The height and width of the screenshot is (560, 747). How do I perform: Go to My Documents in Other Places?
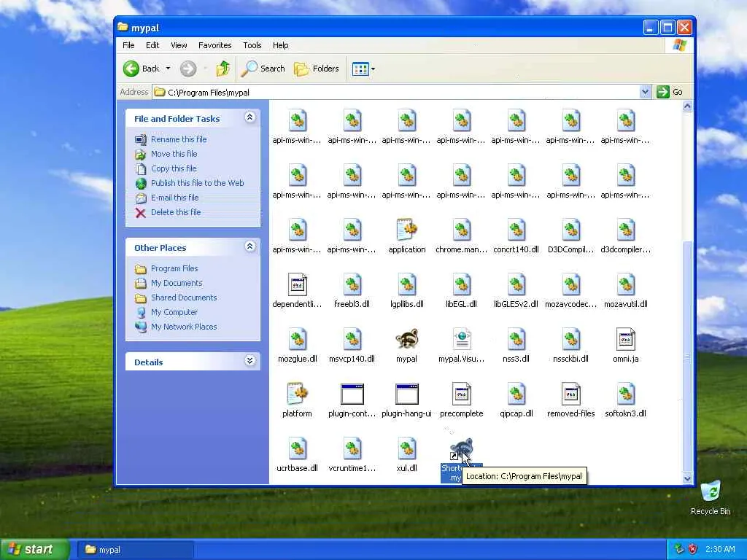point(177,283)
